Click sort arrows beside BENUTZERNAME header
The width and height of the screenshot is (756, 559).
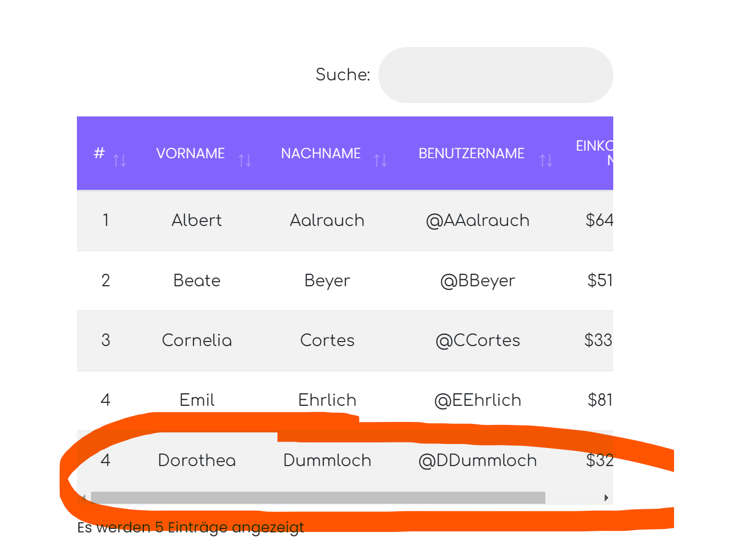pos(546,160)
